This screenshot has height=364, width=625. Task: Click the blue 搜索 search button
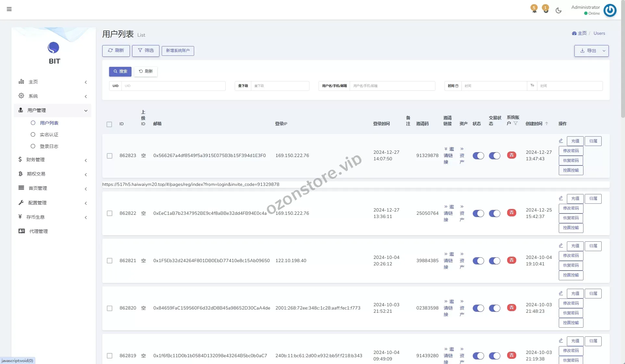coord(120,71)
